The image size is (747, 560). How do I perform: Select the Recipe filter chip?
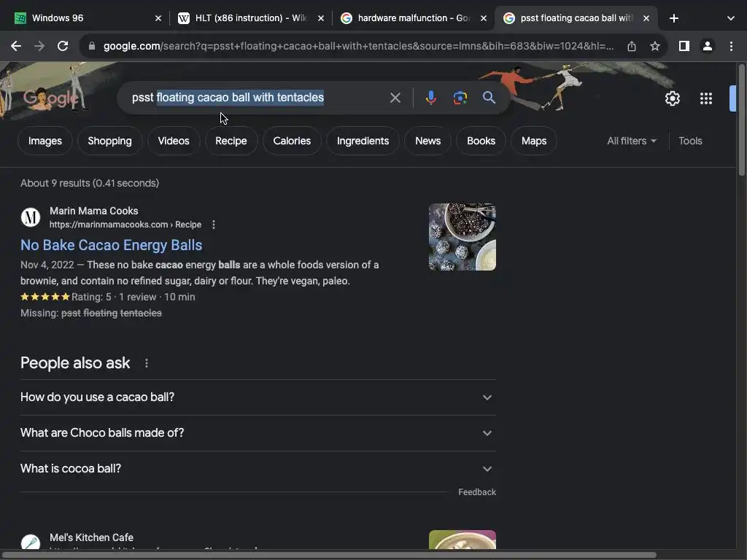pos(231,141)
